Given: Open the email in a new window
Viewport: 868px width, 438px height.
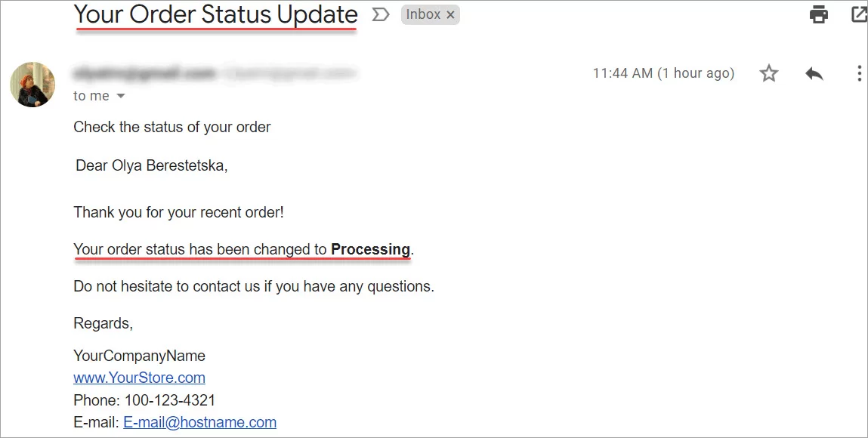Looking at the screenshot, I should pyautogui.click(x=859, y=14).
